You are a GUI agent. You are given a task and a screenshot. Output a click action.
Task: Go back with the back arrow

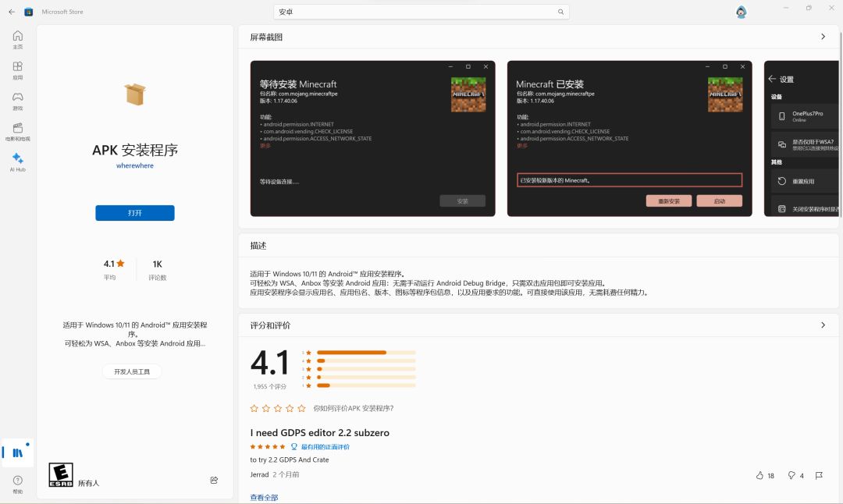tap(12, 12)
